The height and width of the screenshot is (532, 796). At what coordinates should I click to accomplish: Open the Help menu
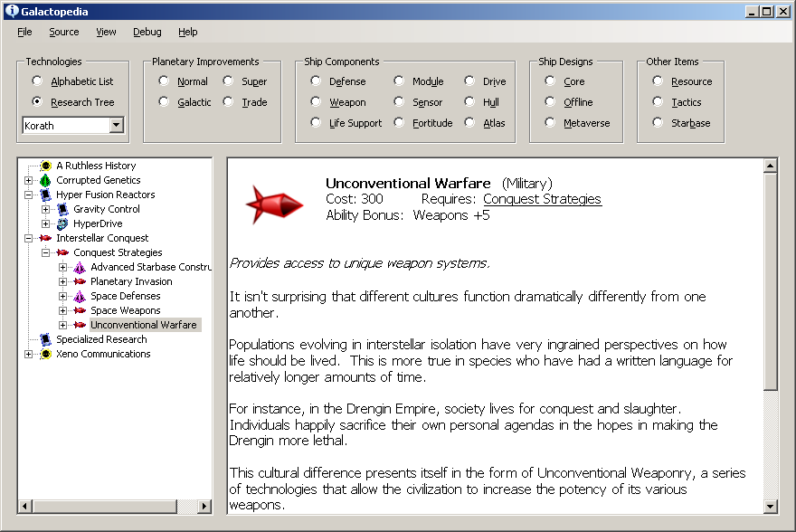pyautogui.click(x=188, y=32)
